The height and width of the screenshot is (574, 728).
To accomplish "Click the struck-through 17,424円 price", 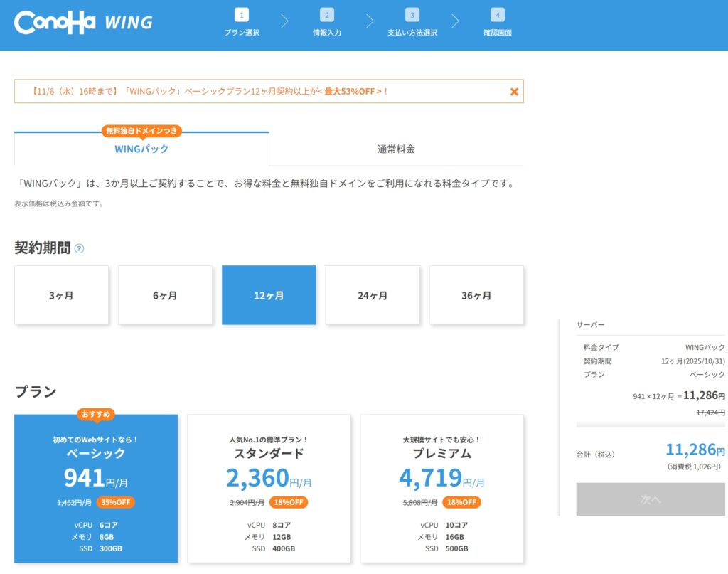I will click(710, 413).
